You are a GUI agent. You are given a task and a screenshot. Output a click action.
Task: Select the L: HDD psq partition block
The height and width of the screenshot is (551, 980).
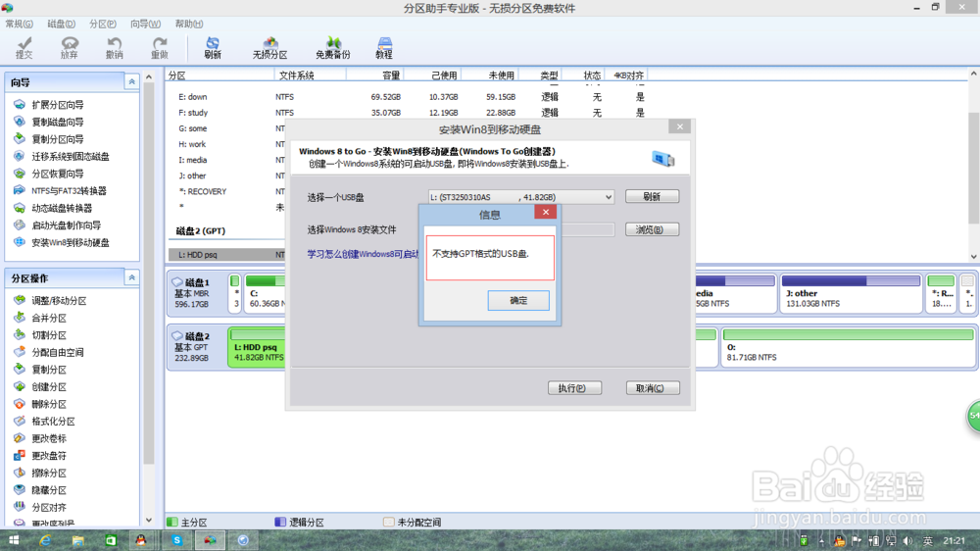click(258, 347)
